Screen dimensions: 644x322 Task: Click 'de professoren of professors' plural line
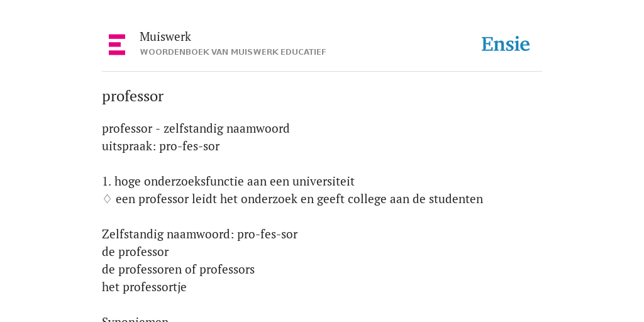tap(178, 270)
